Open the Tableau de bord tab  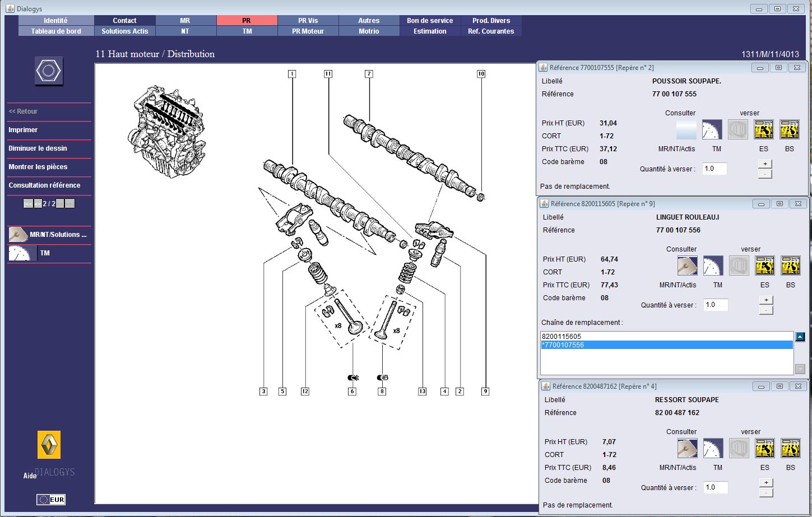pyautogui.click(x=55, y=31)
